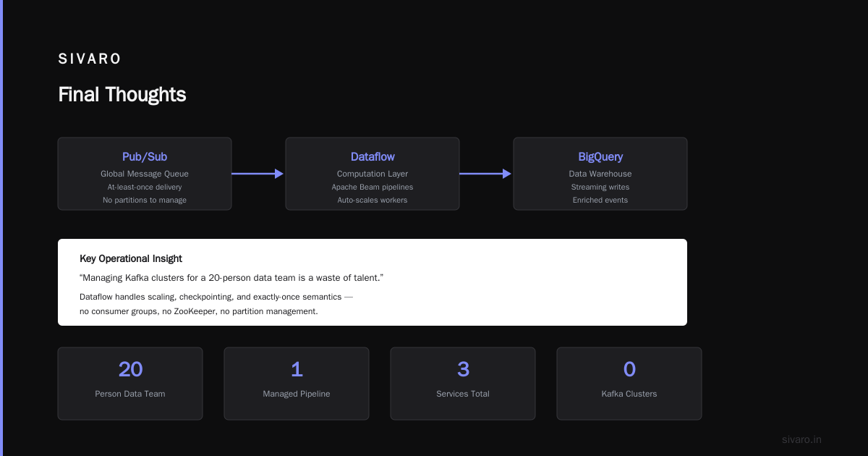The image size is (868, 456).
Task: Click the 'no ZooKeeper' description line
Action: pos(199,311)
